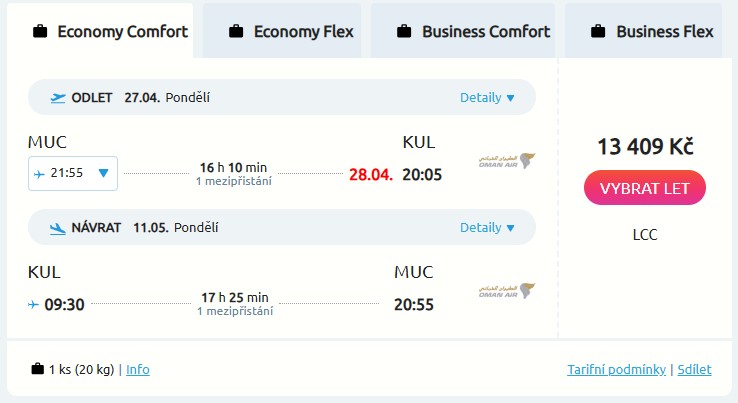
Task: Open the Tarifní podmínky link
Action: [616, 369]
